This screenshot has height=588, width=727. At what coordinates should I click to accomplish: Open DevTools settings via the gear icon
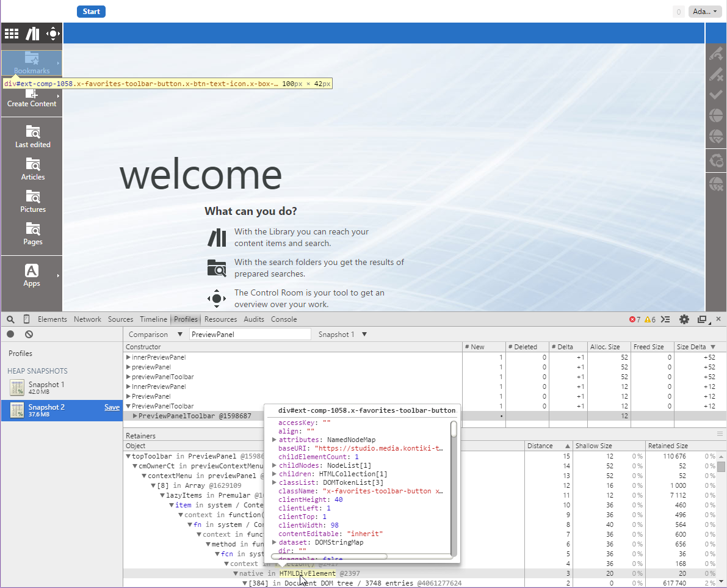tap(684, 319)
